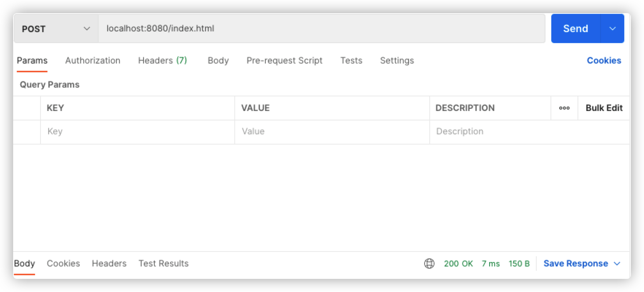Open the three-dots column options

coord(564,108)
